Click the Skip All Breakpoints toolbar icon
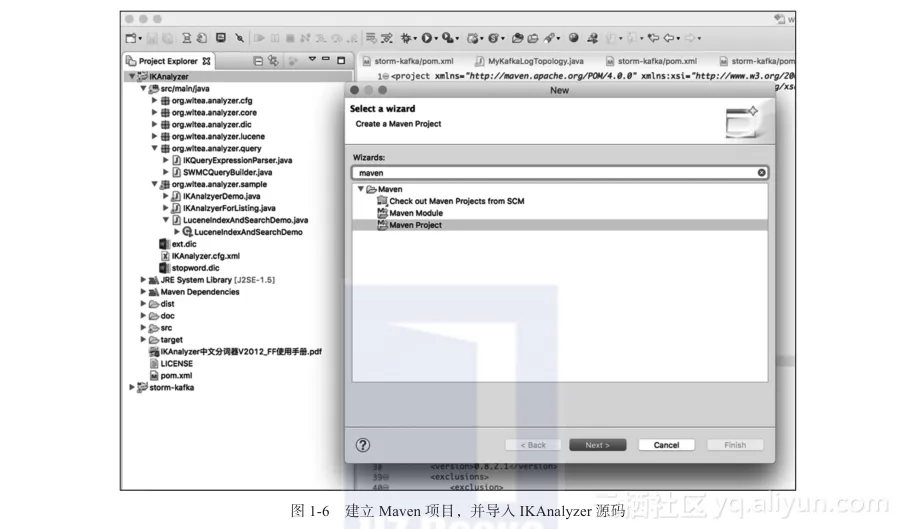The width and height of the screenshot is (900, 529). (x=239, y=38)
